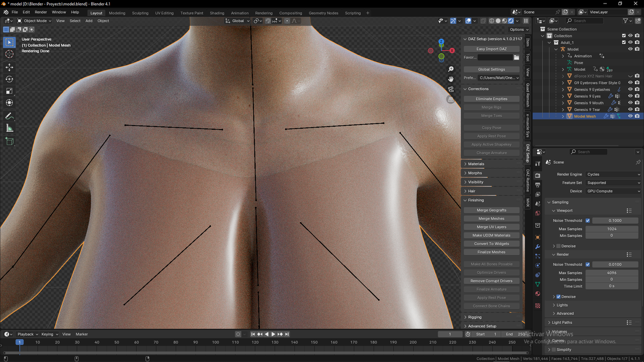Toggle the viewport overlays button
Screen dimensions: 644x362
point(468,21)
